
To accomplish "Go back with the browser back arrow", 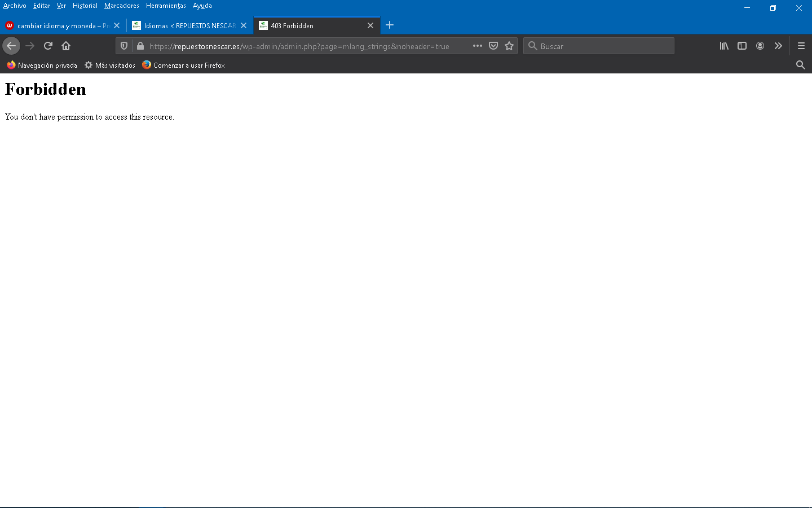I will (x=11, y=46).
